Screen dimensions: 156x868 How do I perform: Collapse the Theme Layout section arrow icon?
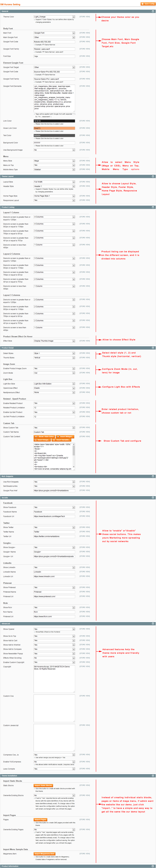tap(153, 176)
